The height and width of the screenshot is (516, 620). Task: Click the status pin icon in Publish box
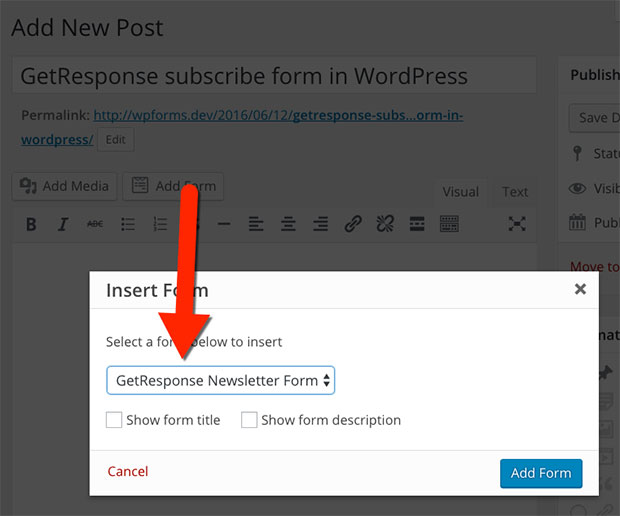click(577, 153)
